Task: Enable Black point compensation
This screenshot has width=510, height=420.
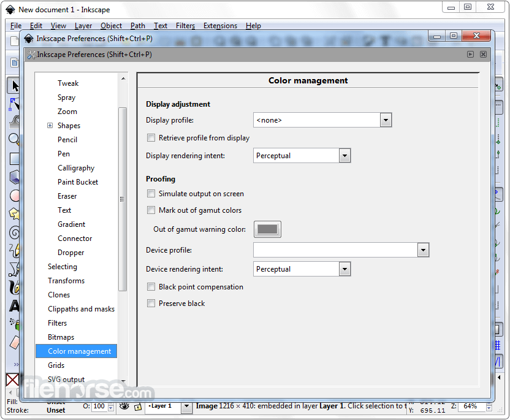Action: pos(151,287)
